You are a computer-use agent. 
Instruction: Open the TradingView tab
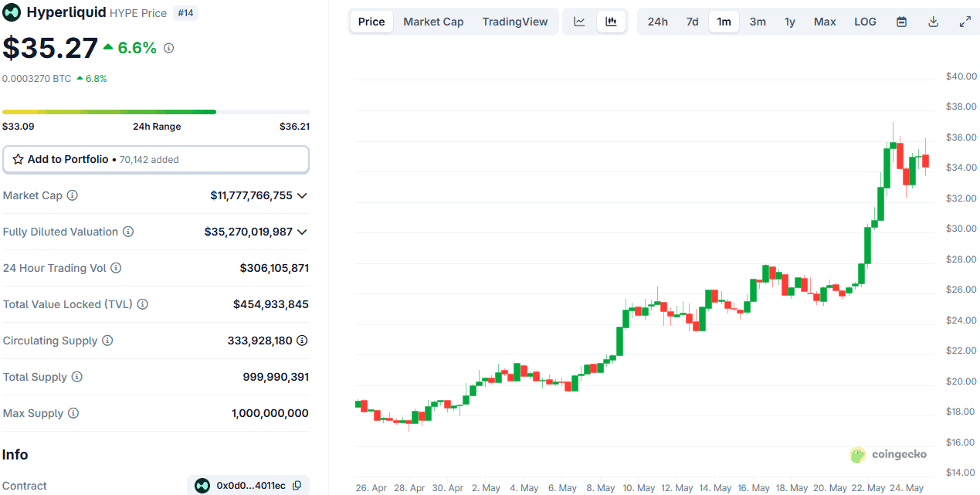point(514,22)
